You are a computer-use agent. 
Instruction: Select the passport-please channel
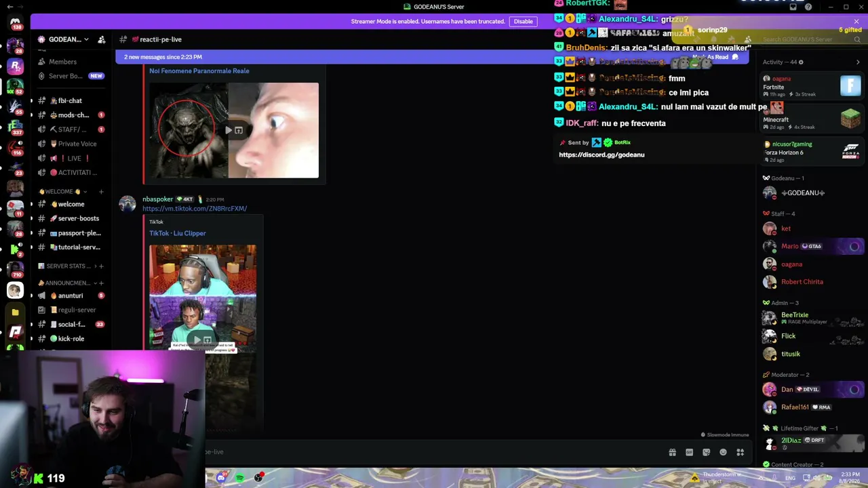click(x=71, y=233)
